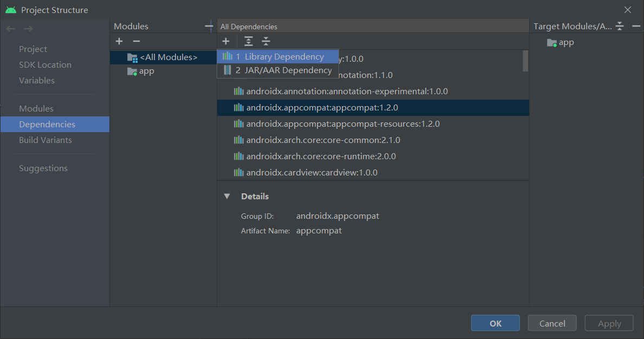Viewport: 644px width, 339px height.
Task: Select app in Target Modules panel
Action: pyautogui.click(x=566, y=43)
